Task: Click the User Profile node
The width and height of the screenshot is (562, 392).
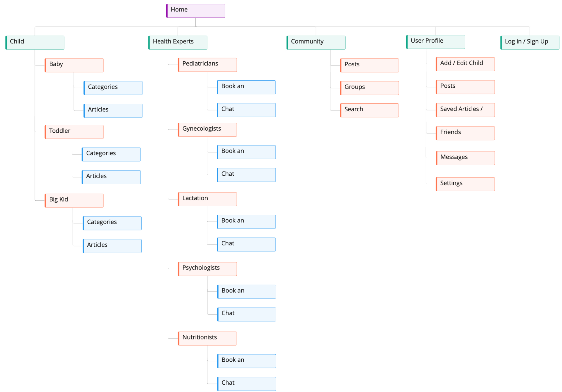Action: (x=436, y=42)
